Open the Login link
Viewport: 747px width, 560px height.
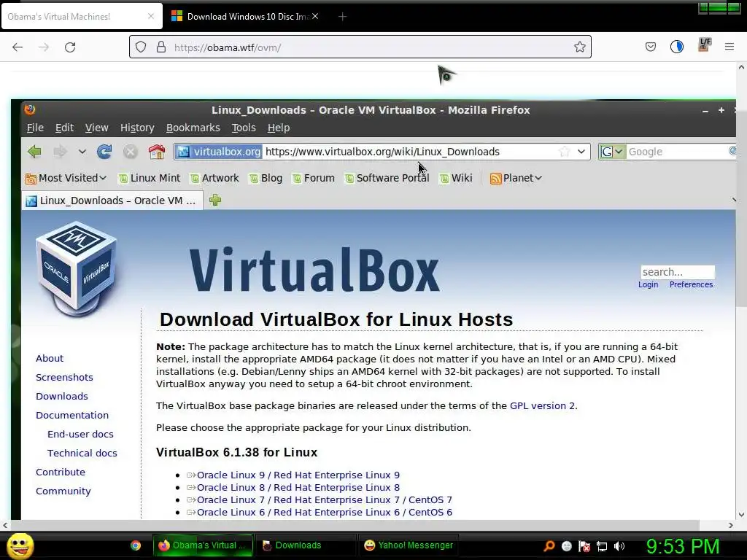click(648, 284)
